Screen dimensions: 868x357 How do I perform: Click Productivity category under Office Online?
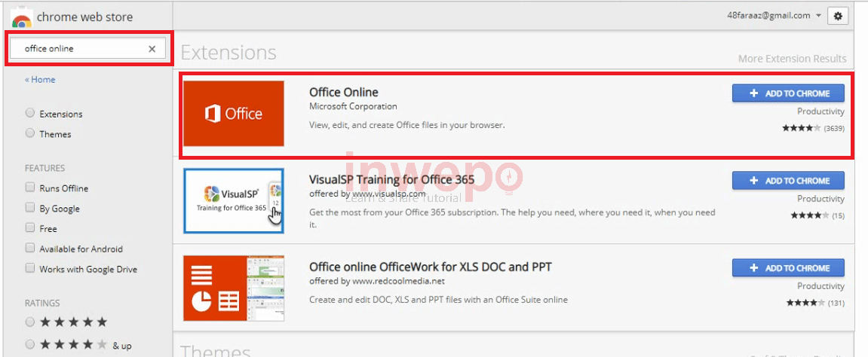(821, 111)
